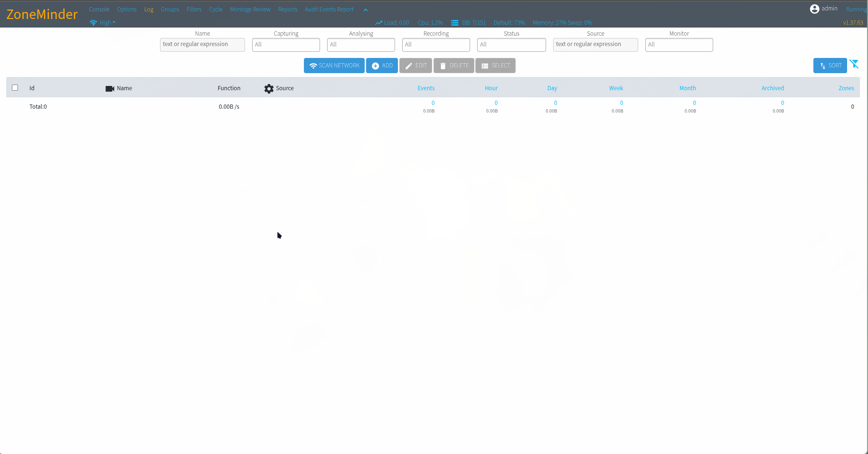The height and width of the screenshot is (454, 868).
Task: Click the v1.37.63 version link
Action: point(853,23)
